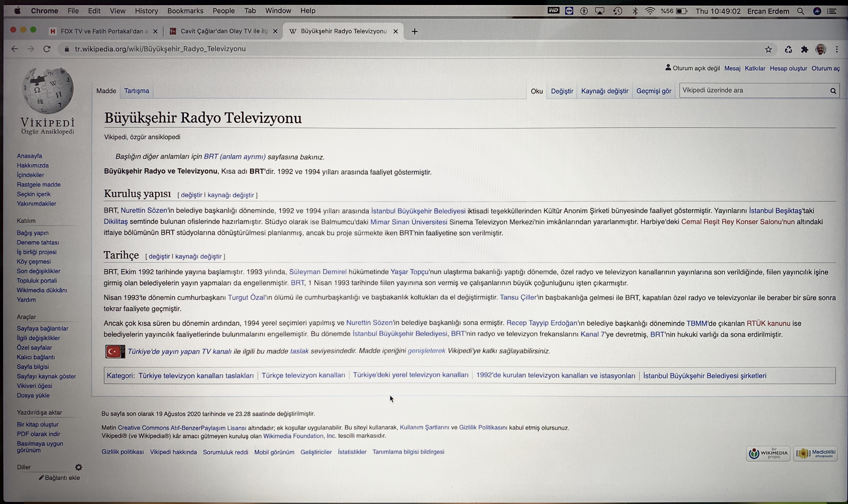Click the MediaWiki badge in footer
The height and width of the screenshot is (504, 848).
click(815, 453)
